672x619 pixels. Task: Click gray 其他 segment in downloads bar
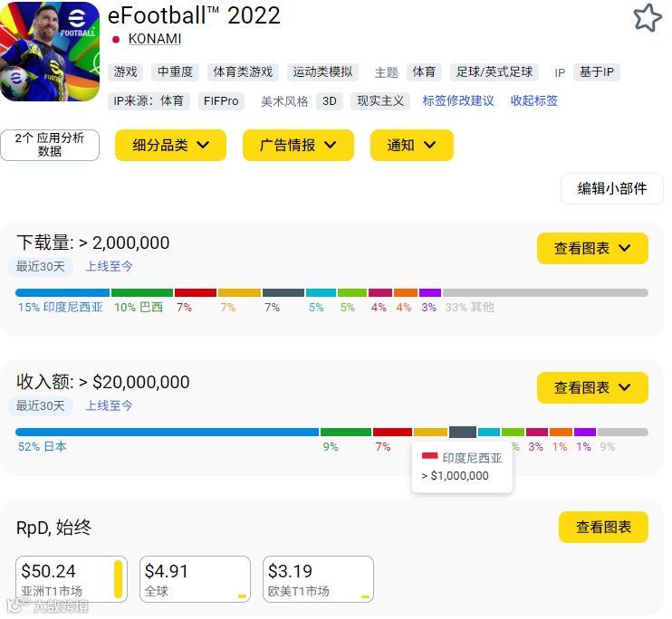coord(545,293)
